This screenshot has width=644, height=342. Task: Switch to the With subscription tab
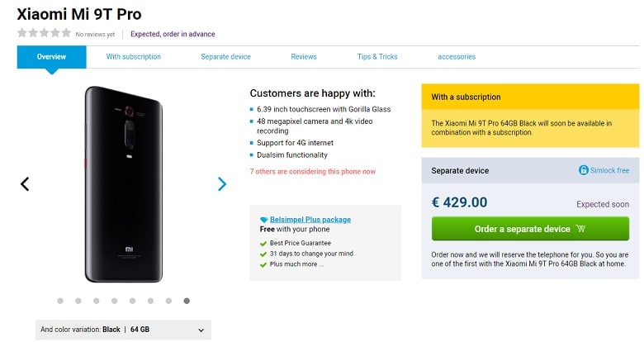(x=134, y=57)
